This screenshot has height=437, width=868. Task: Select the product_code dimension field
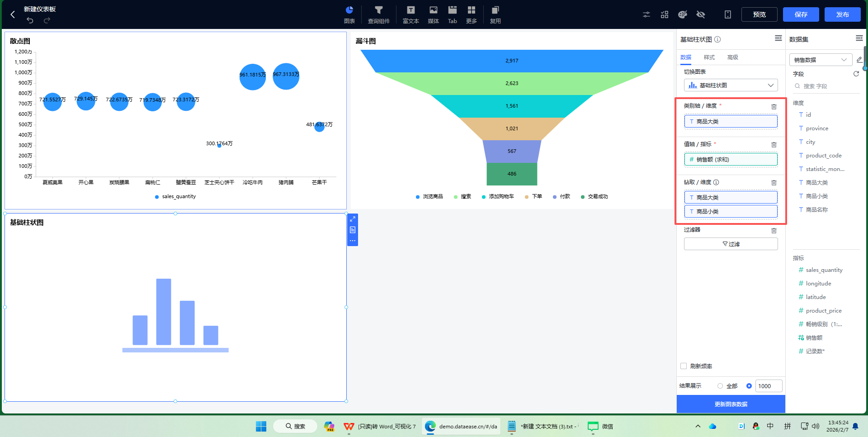tap(824, 156)
